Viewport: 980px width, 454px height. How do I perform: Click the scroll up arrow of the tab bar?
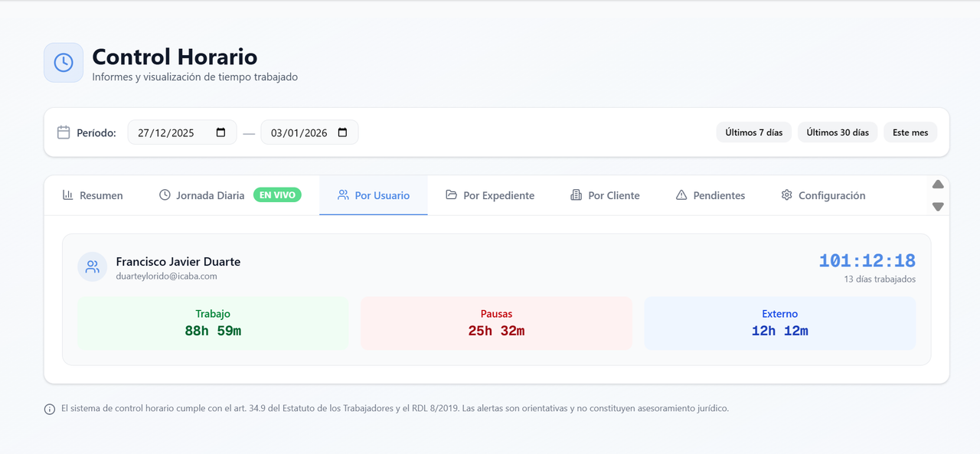[938, 185]
